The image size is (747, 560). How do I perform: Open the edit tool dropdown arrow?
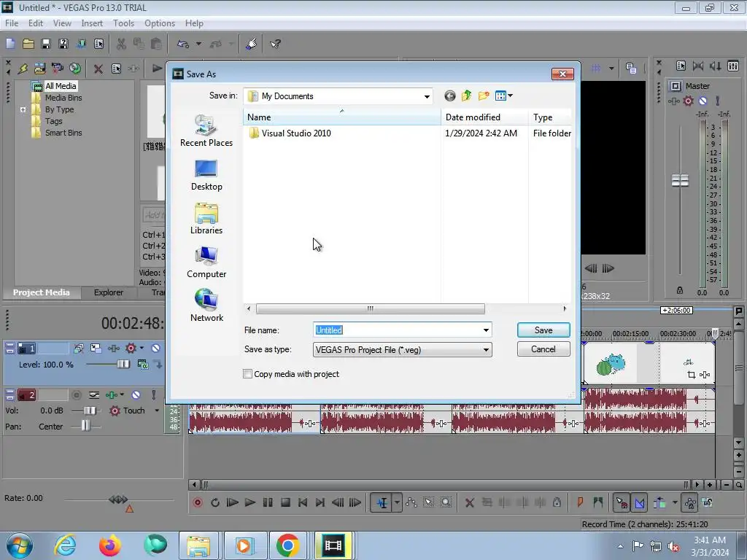[x=397, y=502]
